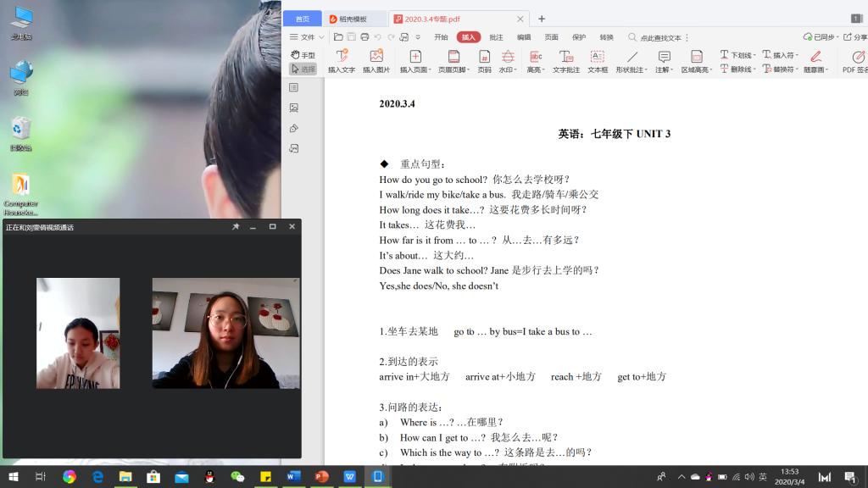Add a new tab with plus button
868x488 pixels.
point(542,19)
